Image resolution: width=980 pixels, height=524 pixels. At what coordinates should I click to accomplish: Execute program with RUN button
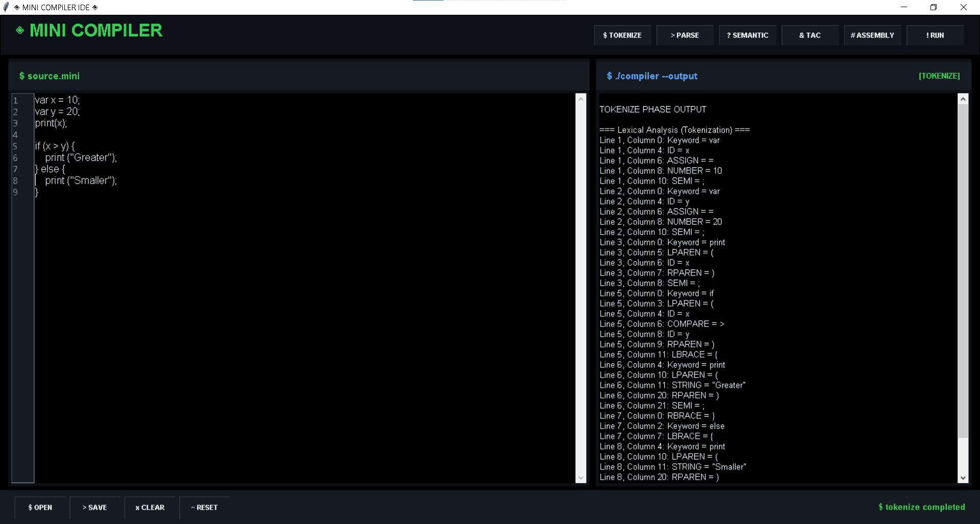pos(935,35)
